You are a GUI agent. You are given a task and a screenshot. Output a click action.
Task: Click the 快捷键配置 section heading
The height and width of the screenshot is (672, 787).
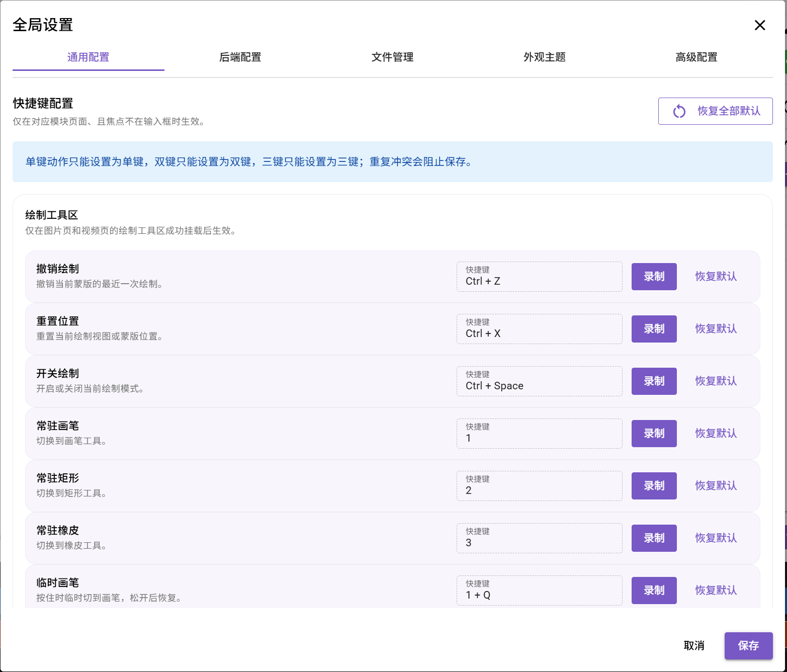43,104
